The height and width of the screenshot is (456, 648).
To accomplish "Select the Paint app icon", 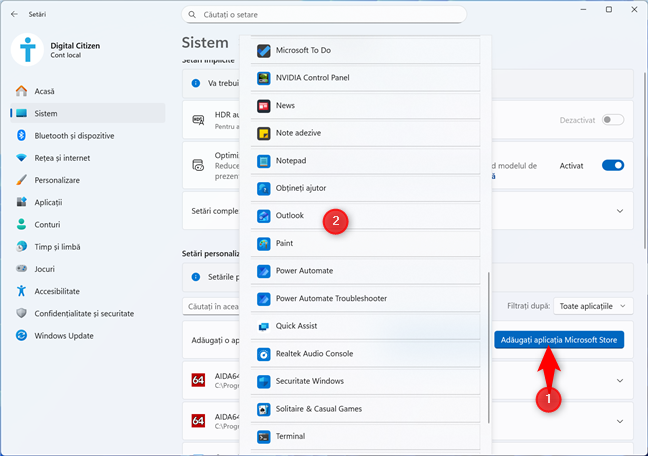I will point(264,243).
